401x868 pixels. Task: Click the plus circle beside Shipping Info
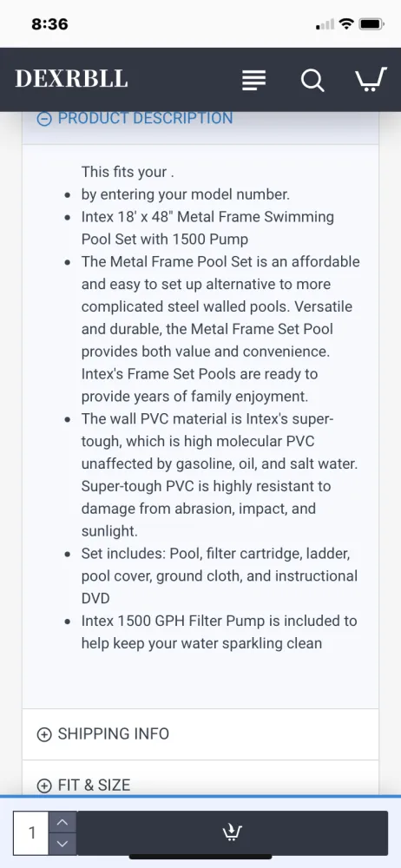(43, 734)
